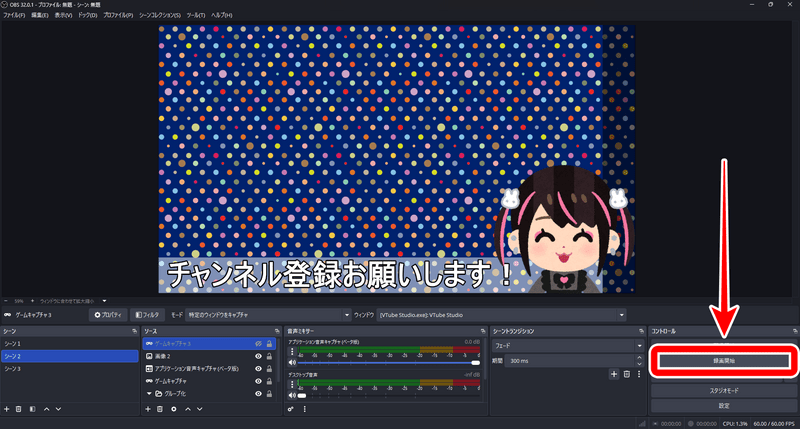The image size is (800, 429).
Task: Open the 編集(E) menu
Action: point(40,15)
